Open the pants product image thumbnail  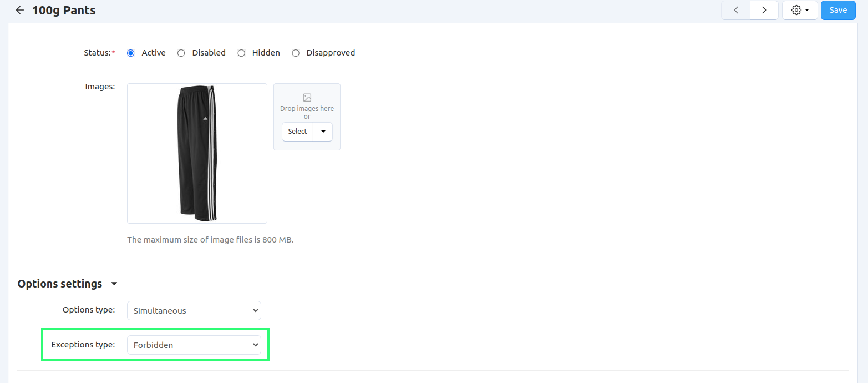(197, 153)
